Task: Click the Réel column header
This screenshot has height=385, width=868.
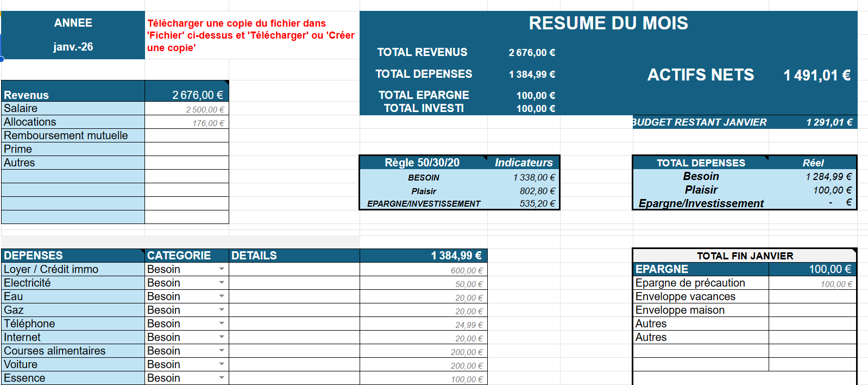Action: tap(813, 163)
